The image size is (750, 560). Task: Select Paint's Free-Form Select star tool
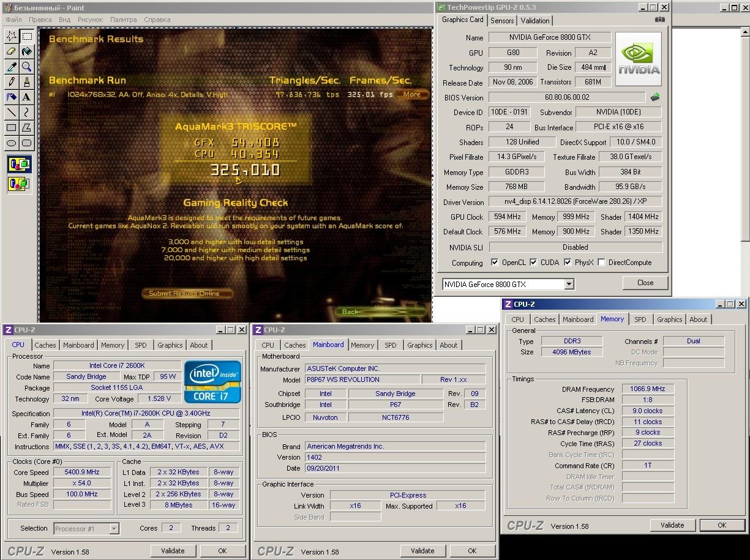tap(12, 36)
